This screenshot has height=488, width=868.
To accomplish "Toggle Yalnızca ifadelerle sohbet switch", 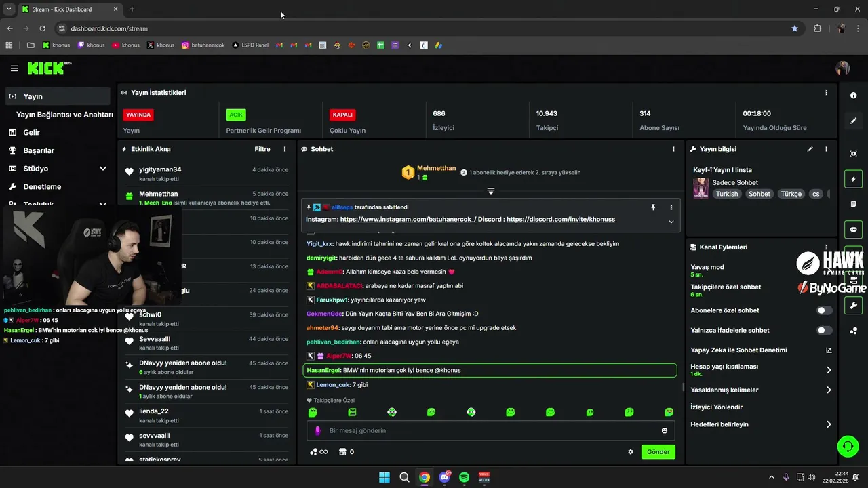I will (x=825, y=331).
